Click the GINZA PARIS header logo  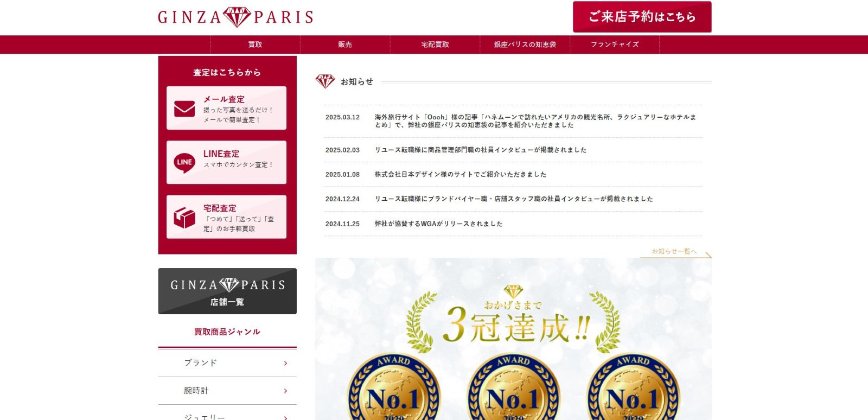pyautogui.click(x=235, y=17)
